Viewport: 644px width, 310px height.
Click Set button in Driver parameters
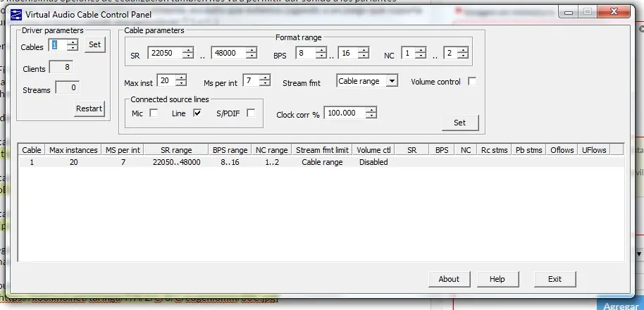95,45
